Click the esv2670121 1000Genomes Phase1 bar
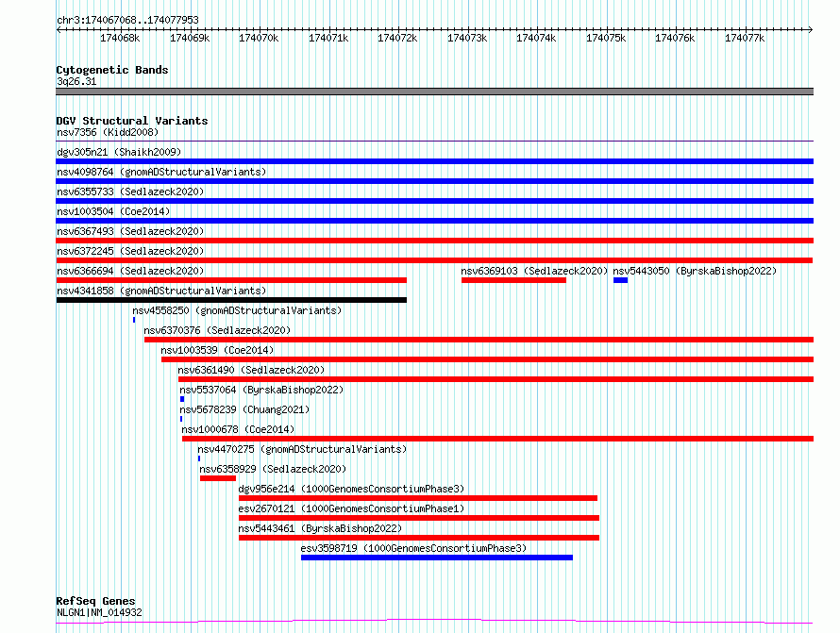The height and width of the screenshot is (633, 840). [419, 518]
